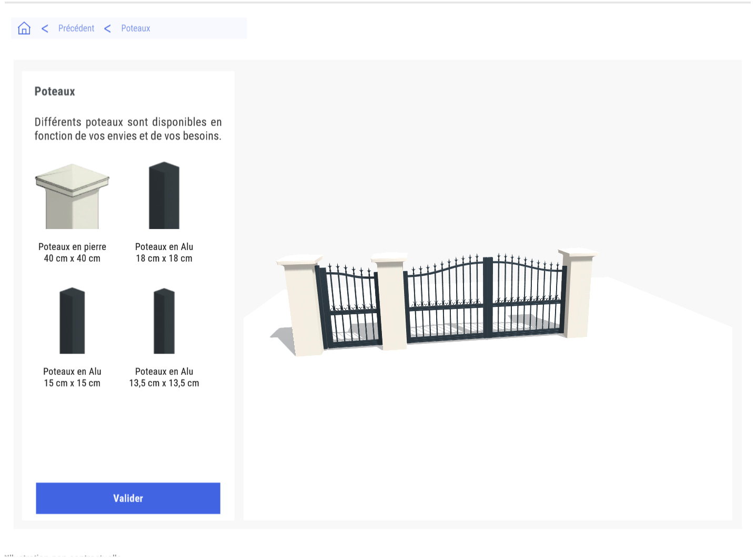
Task: Open the Poteaux breadcrumb item
Action: tap(136, 28)
